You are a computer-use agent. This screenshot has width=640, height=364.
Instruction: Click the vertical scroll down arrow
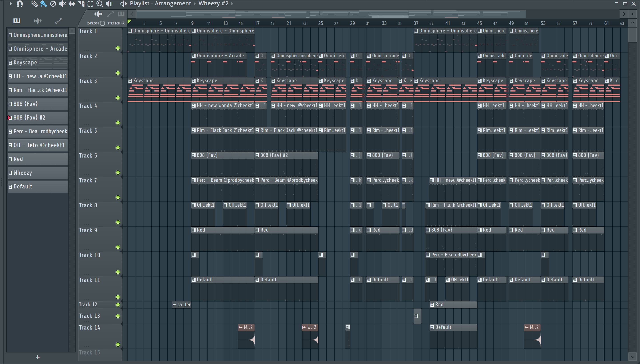click(632, 357)
